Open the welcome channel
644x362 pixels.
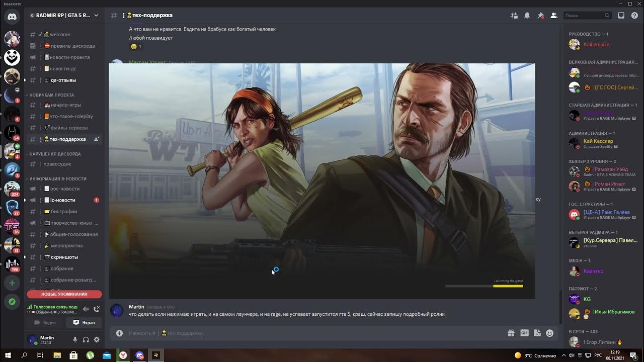tap(65, 34)
